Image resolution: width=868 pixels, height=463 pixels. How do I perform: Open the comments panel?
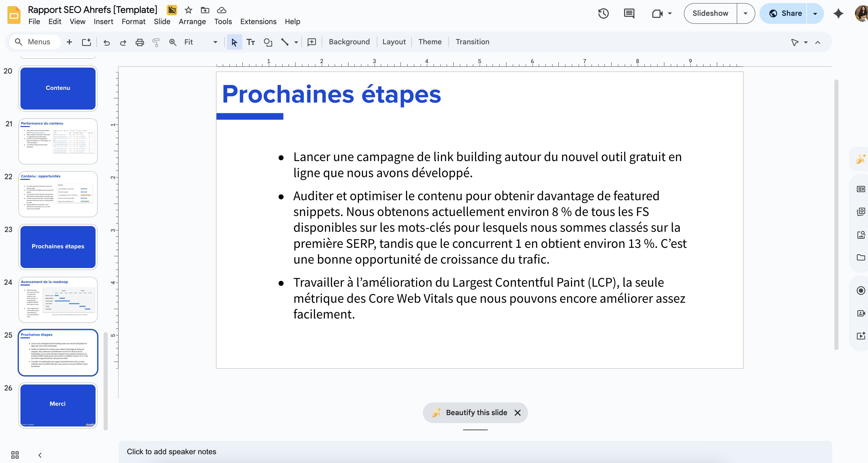point(629,13)
